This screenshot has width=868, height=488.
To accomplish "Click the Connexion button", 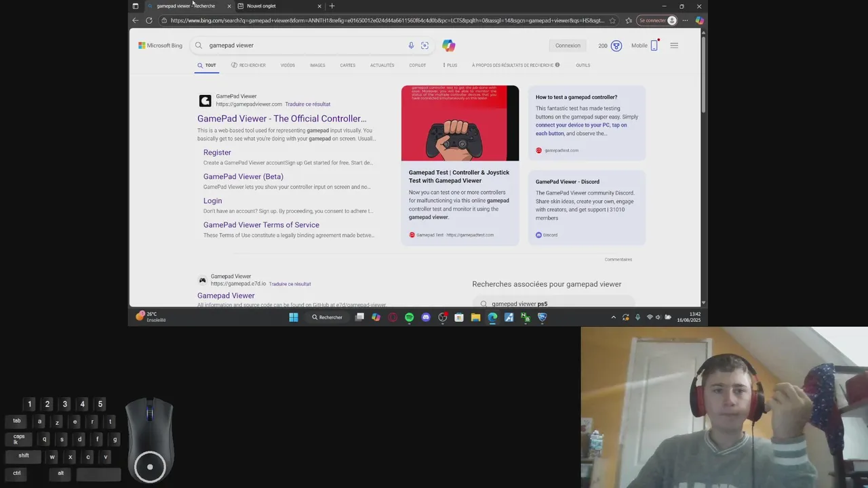I will click(x=568, y=45).
